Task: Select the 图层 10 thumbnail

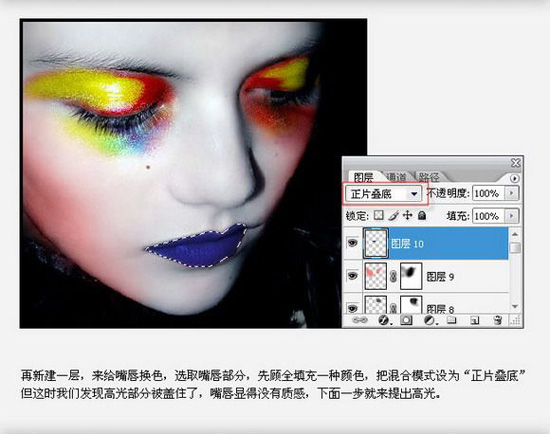Action: point(376,243)
